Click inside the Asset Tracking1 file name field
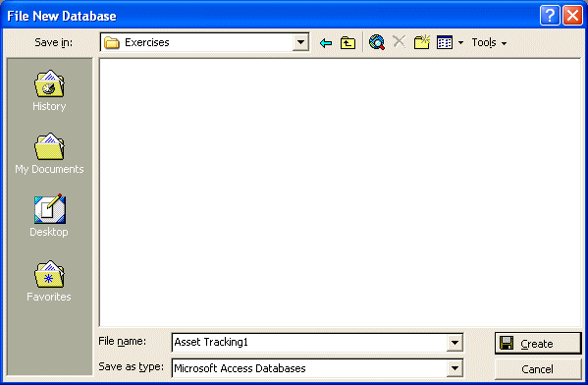This screenshot has width=588, height=385. coord(309,342)
